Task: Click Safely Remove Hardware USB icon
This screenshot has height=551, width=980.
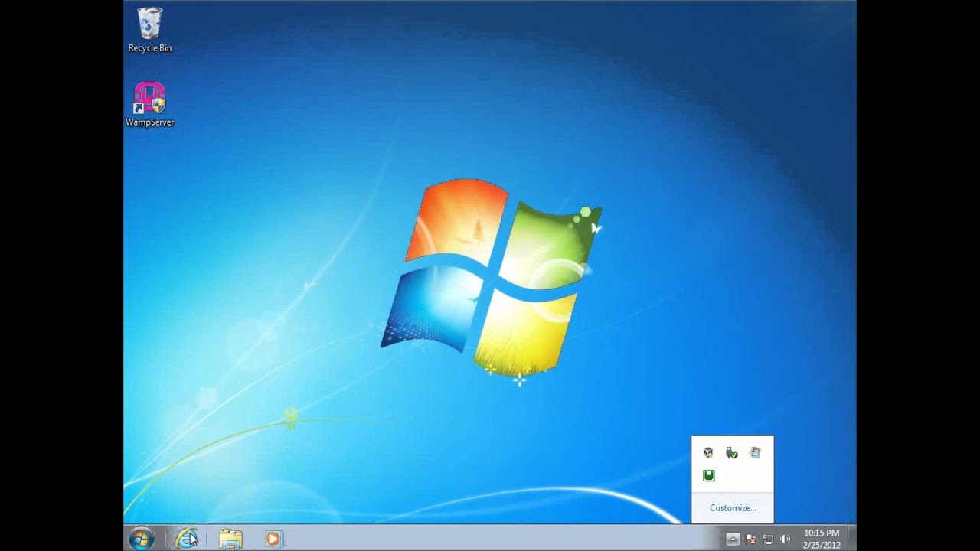Action: pyautogui.click(x=732, y=452)
